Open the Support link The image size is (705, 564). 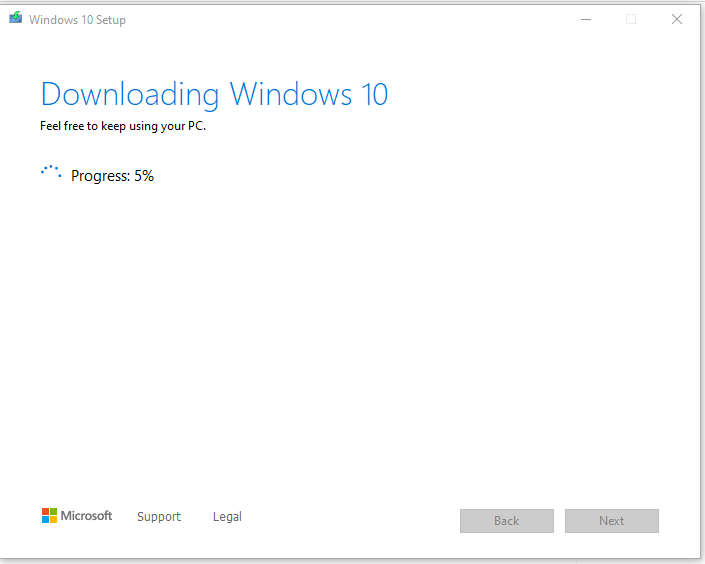(159, 516)
